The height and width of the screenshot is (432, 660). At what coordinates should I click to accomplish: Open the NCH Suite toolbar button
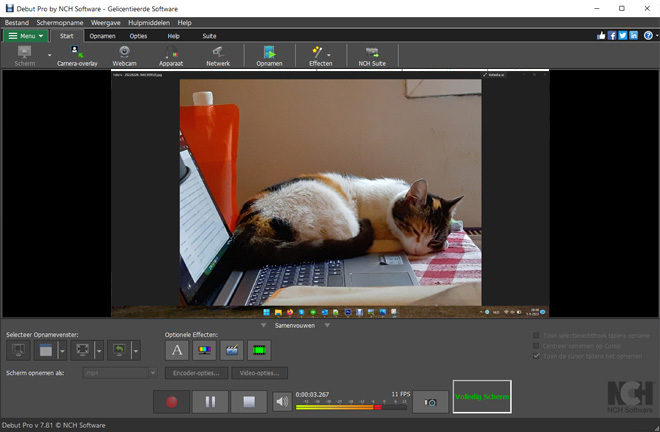pyautogui.click(x=372, y=56)
